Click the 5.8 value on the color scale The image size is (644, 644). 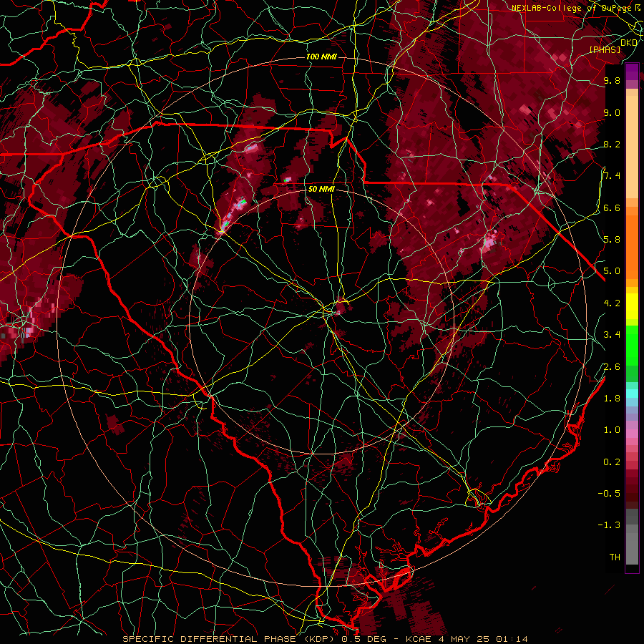[612, 239]
